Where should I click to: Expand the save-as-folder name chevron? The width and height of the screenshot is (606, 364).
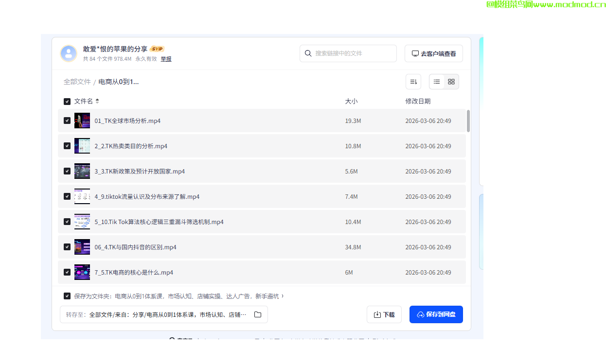[x=283, y=296]
